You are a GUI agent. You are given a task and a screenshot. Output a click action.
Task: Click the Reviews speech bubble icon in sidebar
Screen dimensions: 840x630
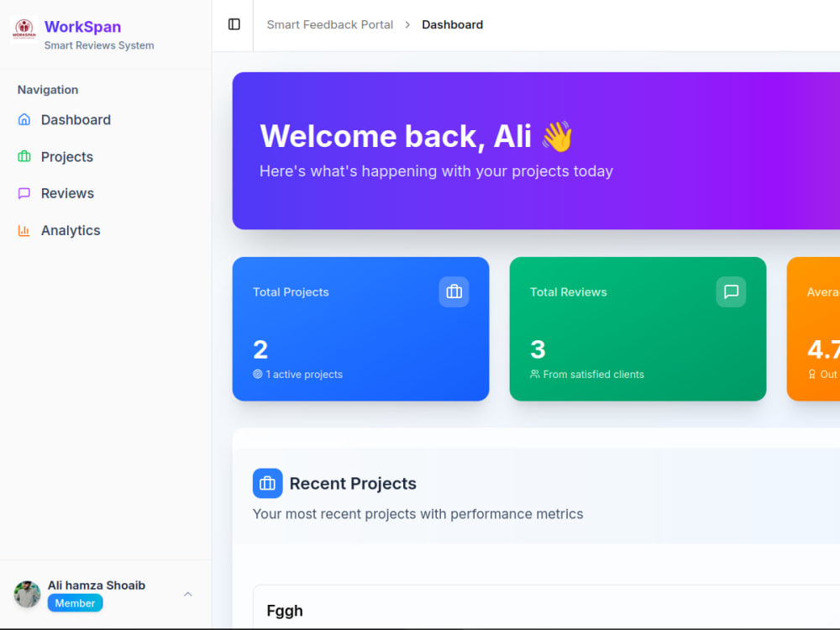[x=24, y=193]
